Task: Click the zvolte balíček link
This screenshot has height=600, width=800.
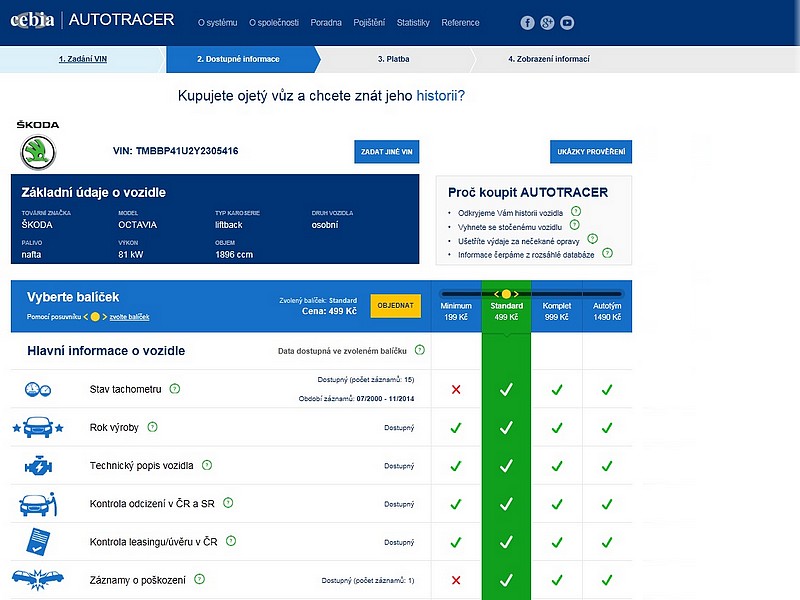Action: (x=129, y=317)
